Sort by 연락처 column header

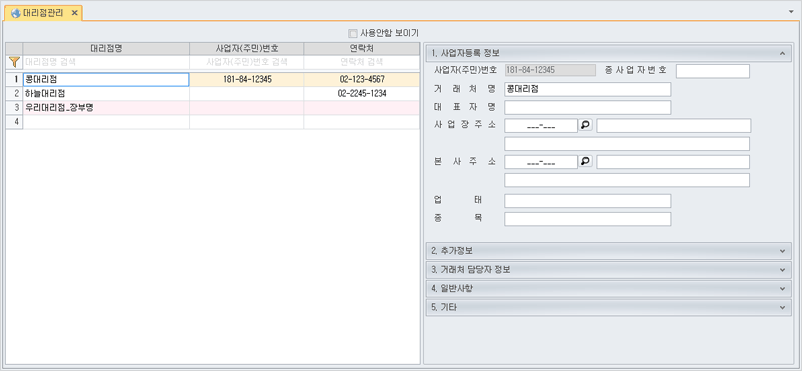coord(362,49)
